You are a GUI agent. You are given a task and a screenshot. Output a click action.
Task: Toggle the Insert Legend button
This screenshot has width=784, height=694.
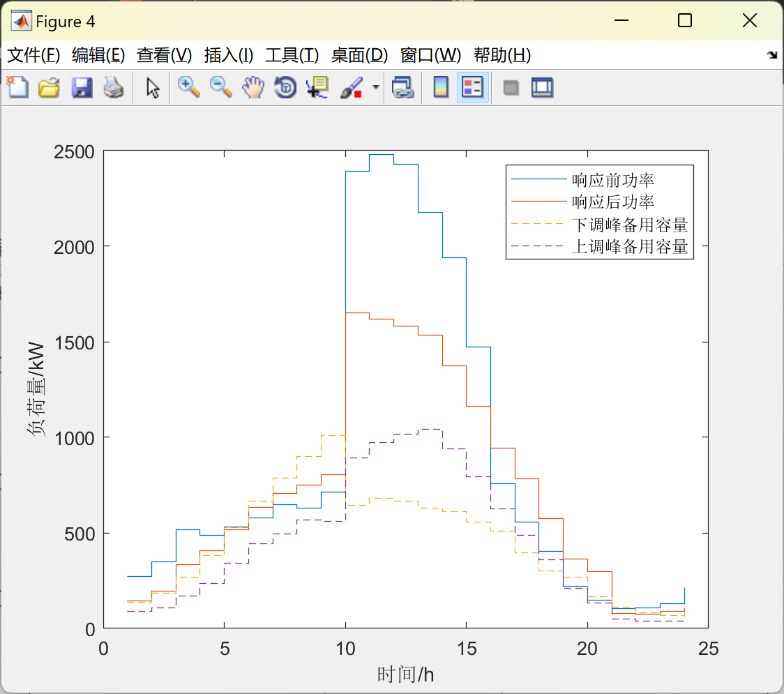(472, 87)
